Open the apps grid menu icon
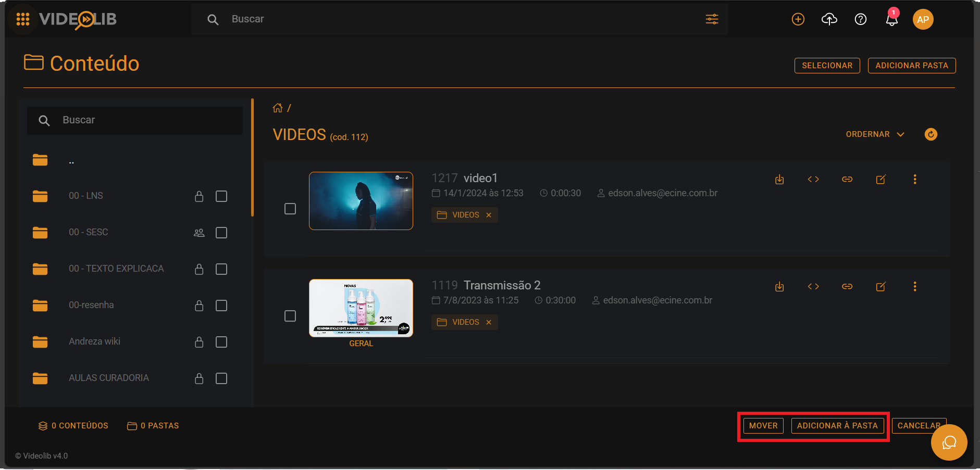The height and width of the screenshot is (470, 980). (x=23, y=19)
